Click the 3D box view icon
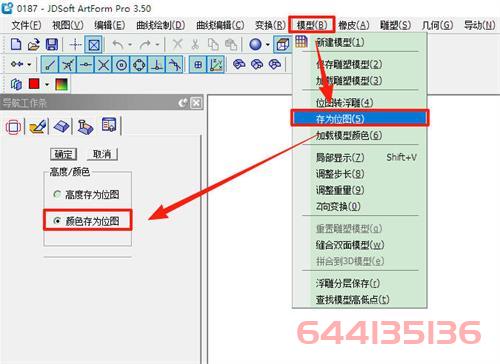The height and width of the screenshot is (364, 500). click(283, 44)
